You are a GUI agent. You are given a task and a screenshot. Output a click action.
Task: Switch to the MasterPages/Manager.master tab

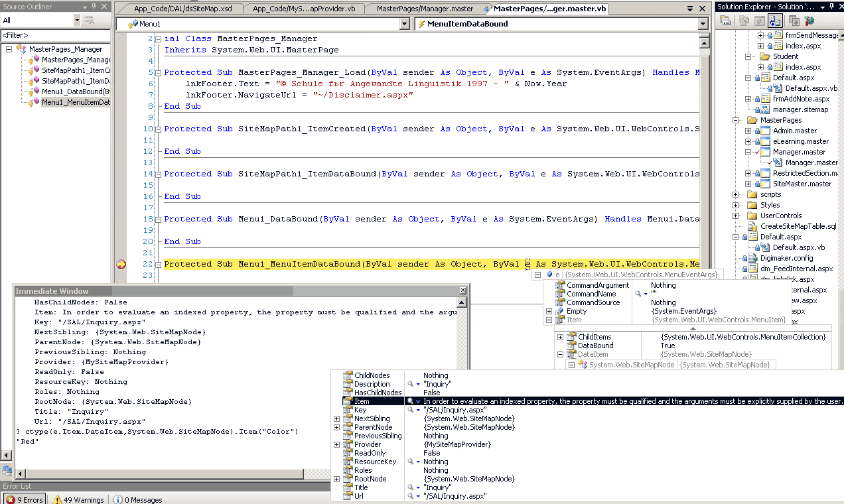tap(425, 9)
